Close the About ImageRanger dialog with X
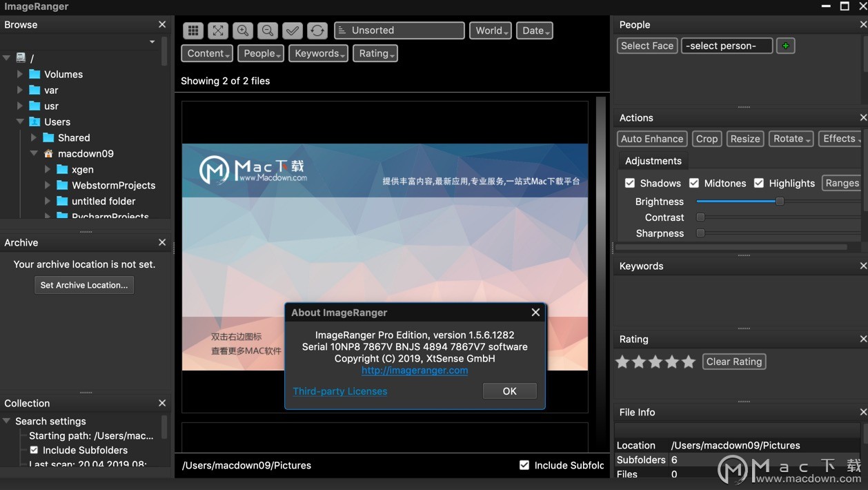Image resolution: width=868 pixels, height=490 pixels. point(535,313)
